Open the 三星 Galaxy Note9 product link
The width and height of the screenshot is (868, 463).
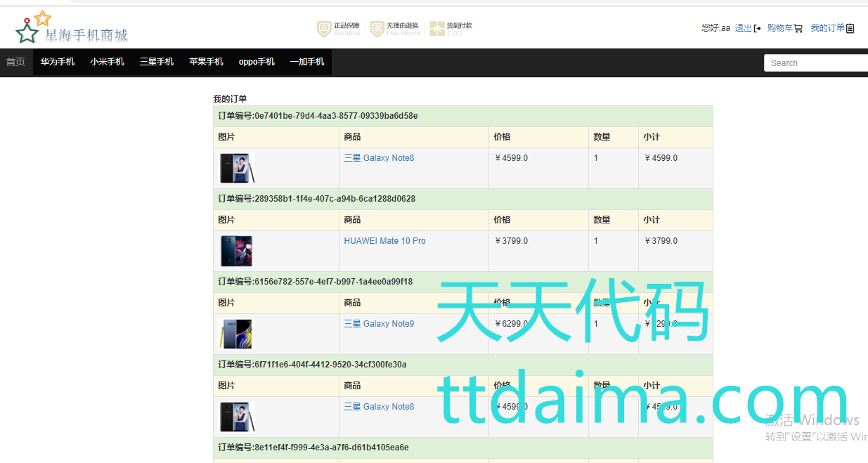pyautogui.click(x=379, y=324)
